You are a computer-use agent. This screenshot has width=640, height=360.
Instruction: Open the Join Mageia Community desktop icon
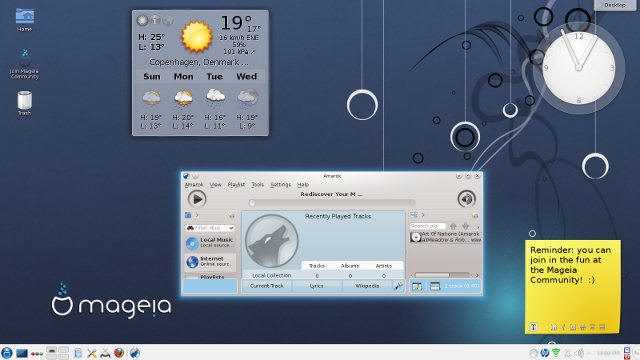[x=24, y=64]
